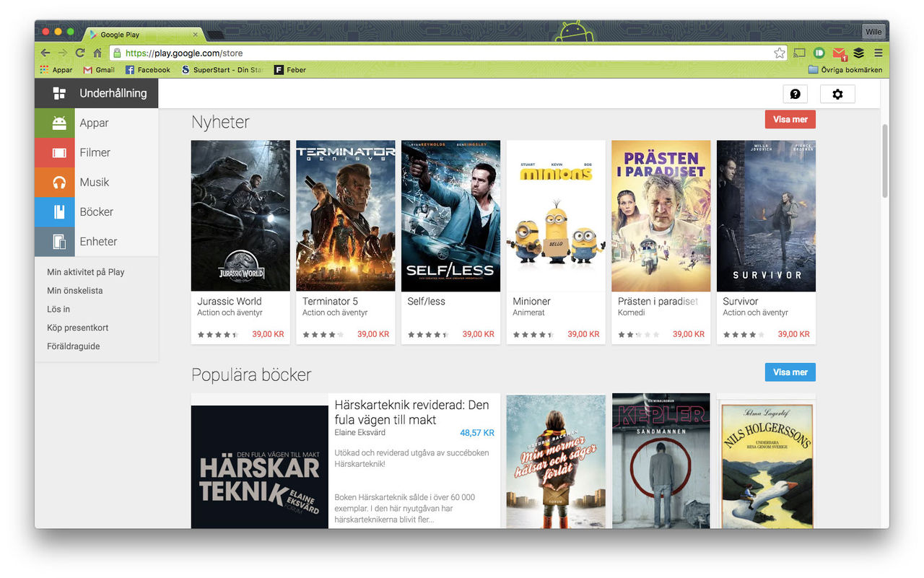Screen dimensions: 924x578
Task: Open Min mormor hälsar book cover
Action: coord(556,461)
